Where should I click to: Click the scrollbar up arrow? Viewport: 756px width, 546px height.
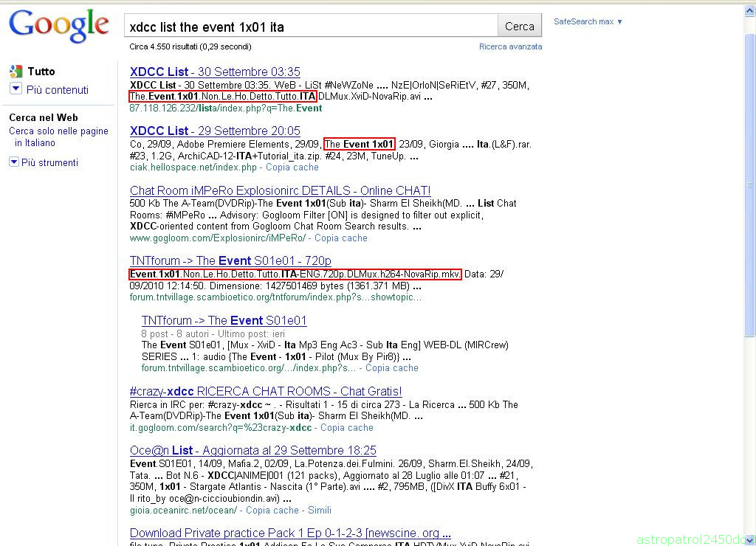[750, 11]
